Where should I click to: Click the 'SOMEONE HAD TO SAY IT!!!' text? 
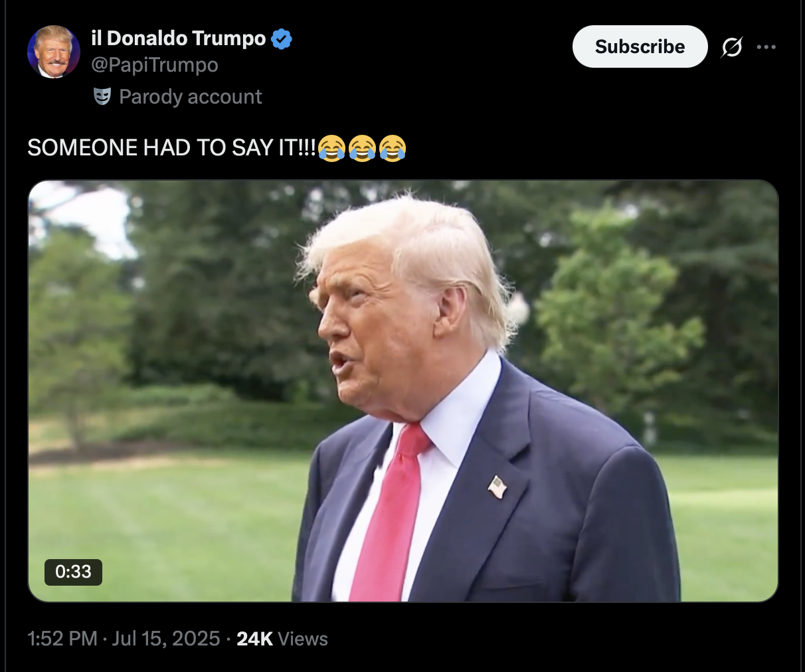pos(172,147)
